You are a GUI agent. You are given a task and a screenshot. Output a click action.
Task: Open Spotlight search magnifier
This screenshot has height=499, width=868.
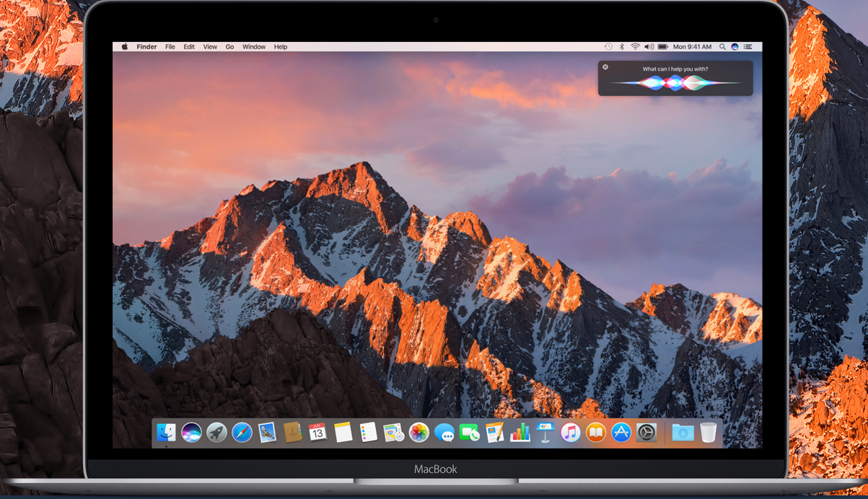coord(722,46)
